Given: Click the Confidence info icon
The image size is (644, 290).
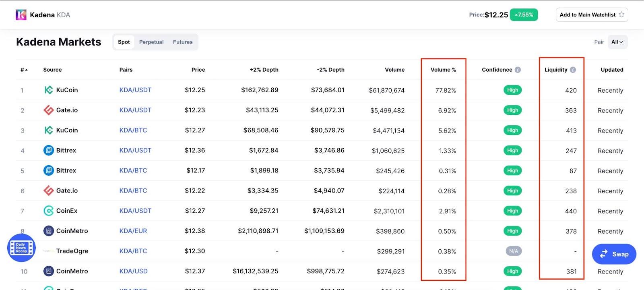Looking at the screenshot, I should point(518,70).
